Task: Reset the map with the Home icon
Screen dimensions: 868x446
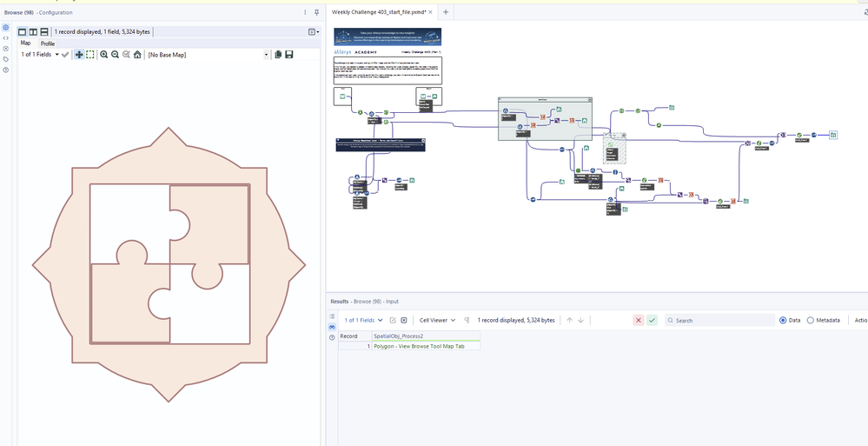Action: click(x=137, y=54)
